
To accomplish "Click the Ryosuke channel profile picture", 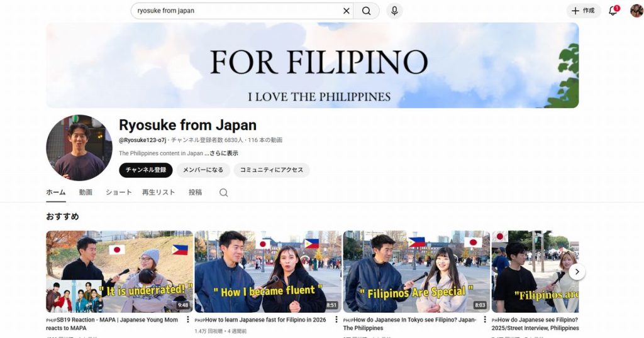I will click(x=79, y=148).
